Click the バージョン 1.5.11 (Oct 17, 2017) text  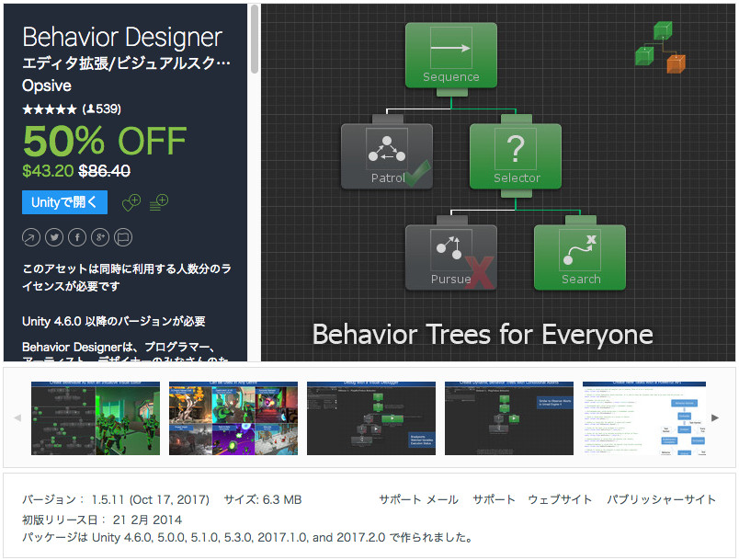click(x=116, y=499)
